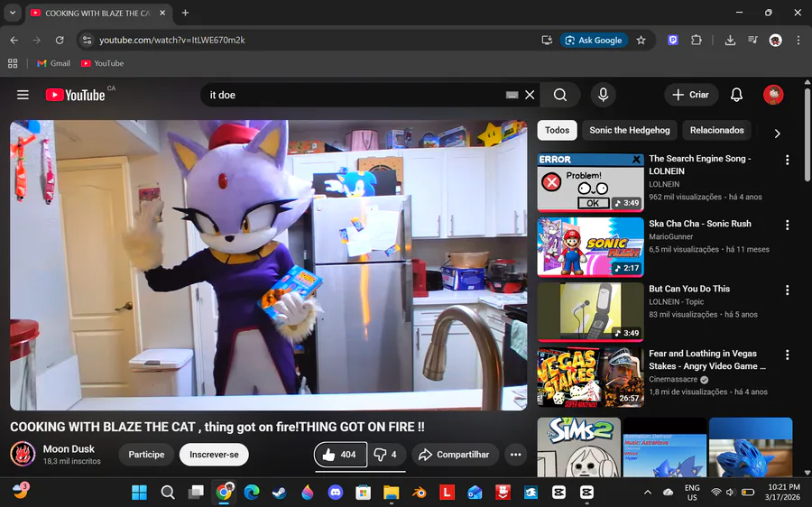Click the address bar URL

[172, 40]
